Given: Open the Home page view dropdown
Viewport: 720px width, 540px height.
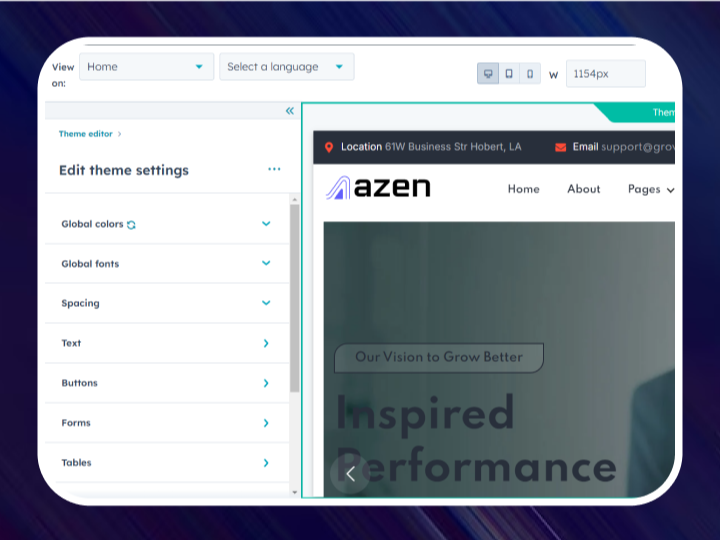Looking at the screenshot, I should pos(146,67).
